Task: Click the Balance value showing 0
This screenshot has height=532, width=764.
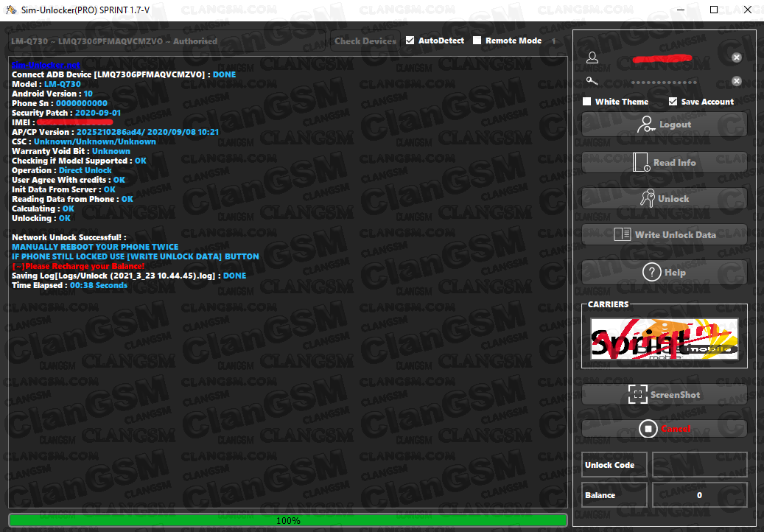Action: click(x=699, y=495)
